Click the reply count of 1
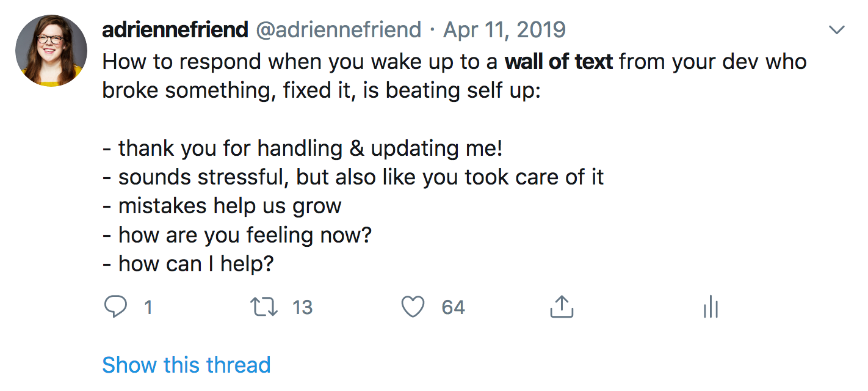The height and width of the screenshot is (391, 868). click(x=148, y=307)
